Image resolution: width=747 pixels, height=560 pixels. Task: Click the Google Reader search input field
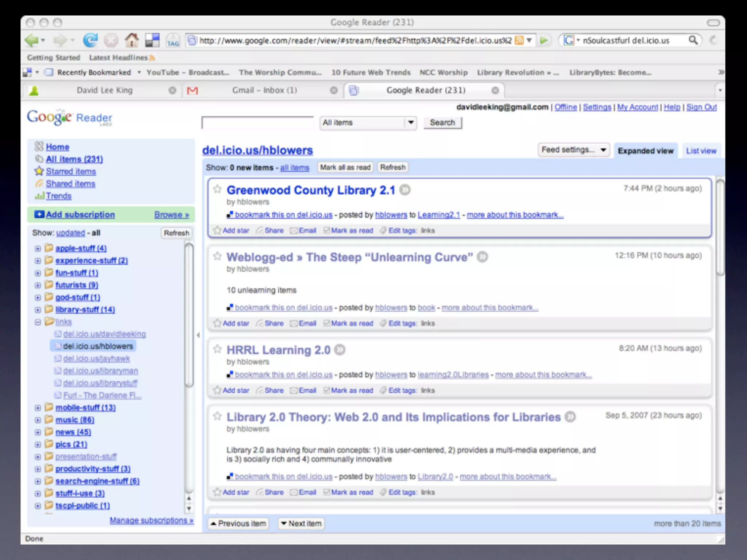coord(258,123)
